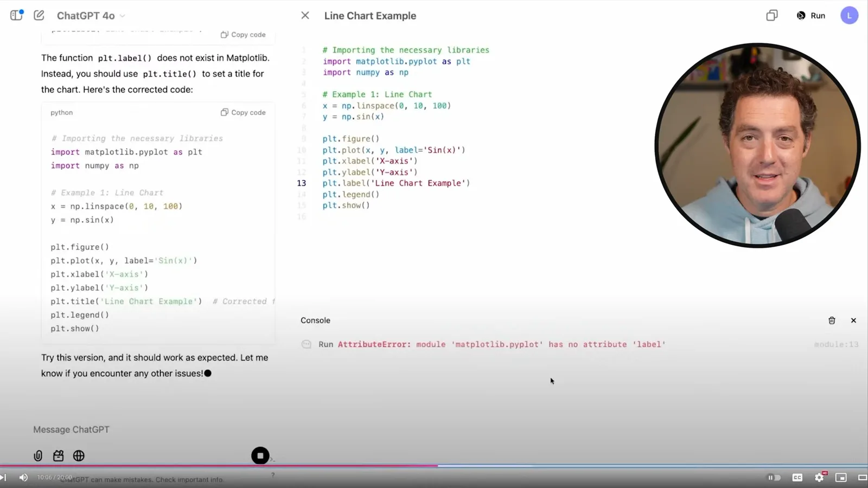
Task: Copy the canvas contents using the copy icon
Action: [x=771, y=16]
